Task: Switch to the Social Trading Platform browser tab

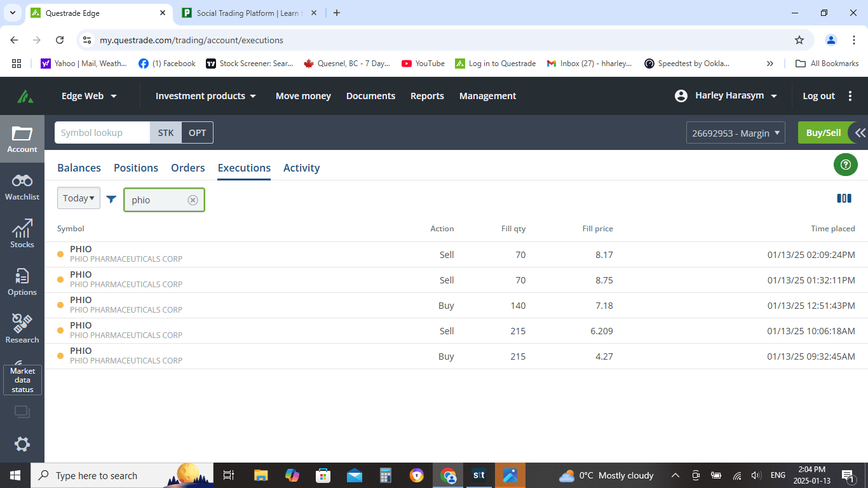Action: point(249,13)
